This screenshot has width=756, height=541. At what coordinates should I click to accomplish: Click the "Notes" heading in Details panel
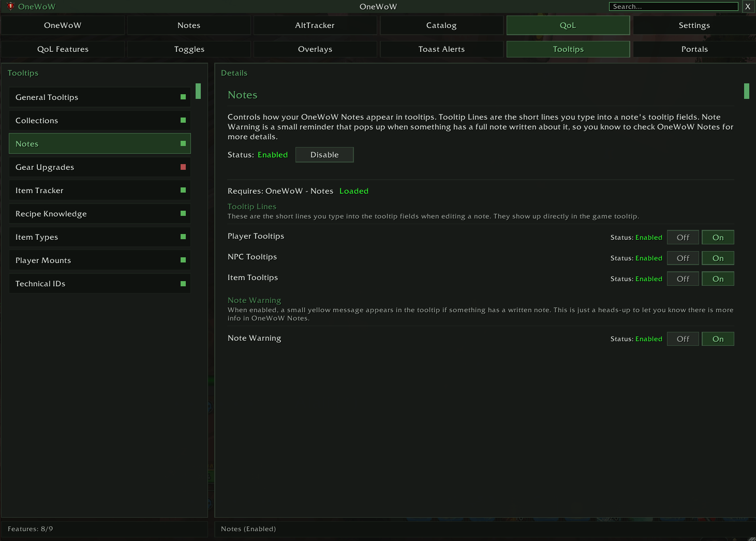[243, 95]
